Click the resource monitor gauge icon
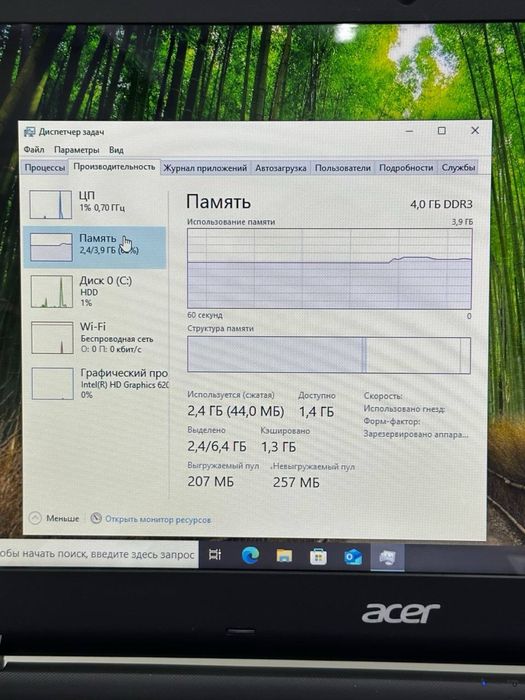This screenshot has width=525, height=700. coord(96,518)
